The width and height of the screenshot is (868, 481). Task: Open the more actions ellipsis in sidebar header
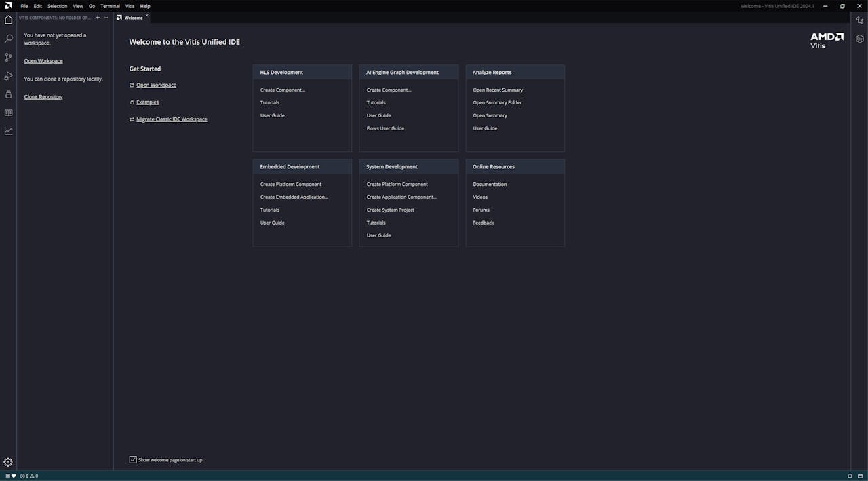tap(106, 18)
